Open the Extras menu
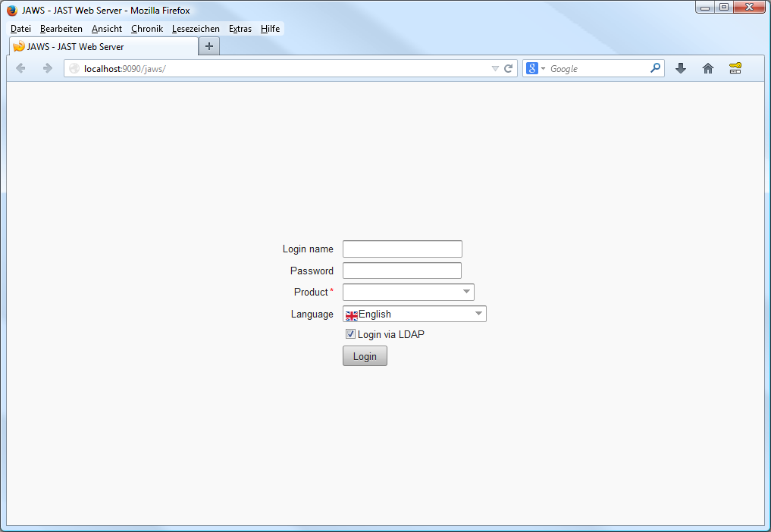This screenshot has width=771, height=532. click(x=240, y=28)
